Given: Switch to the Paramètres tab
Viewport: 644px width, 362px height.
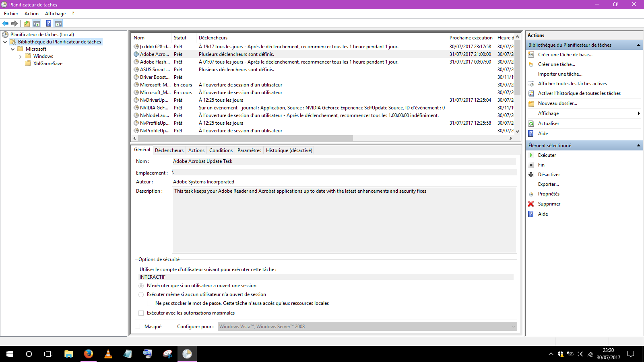Looking at the screenshot, I should point(249,150).
